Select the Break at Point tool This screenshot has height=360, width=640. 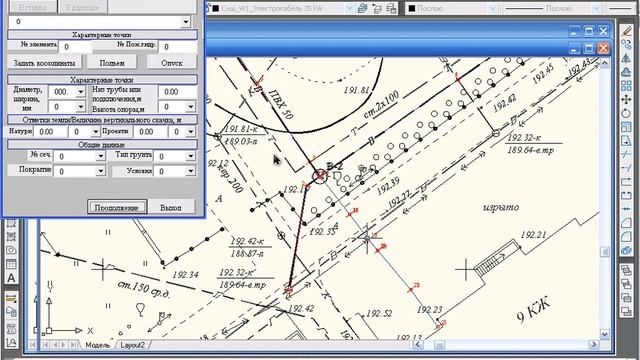click(626, 182)
